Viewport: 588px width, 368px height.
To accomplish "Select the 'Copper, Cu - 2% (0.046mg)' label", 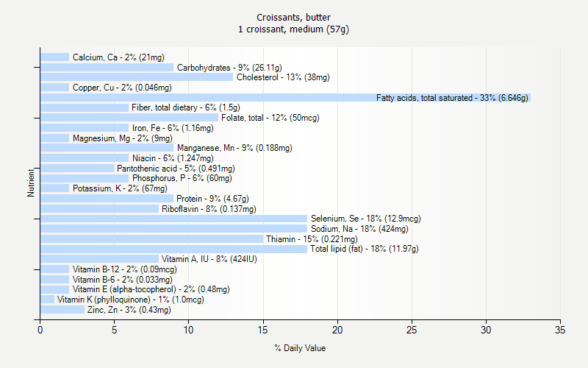I will point(122,88).
